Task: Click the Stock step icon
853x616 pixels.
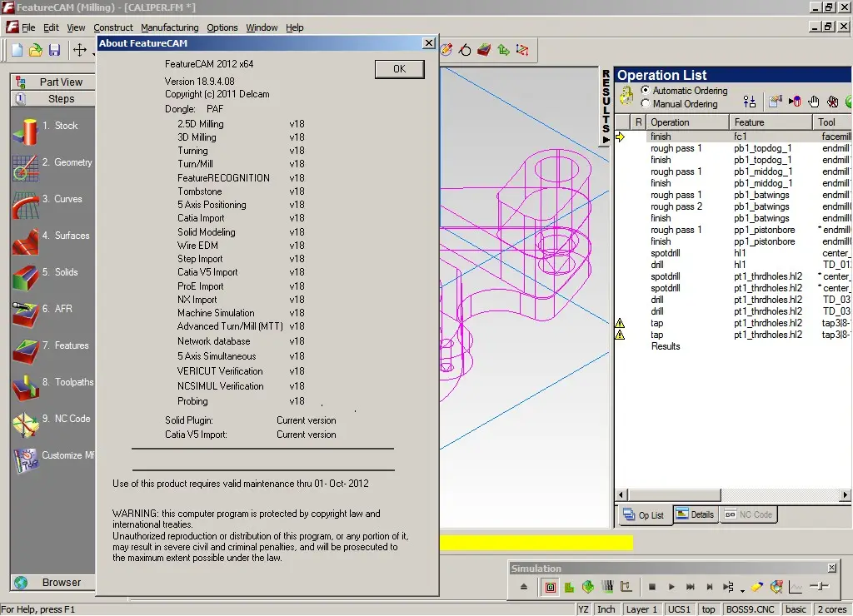Action: [x=25, y=132]
